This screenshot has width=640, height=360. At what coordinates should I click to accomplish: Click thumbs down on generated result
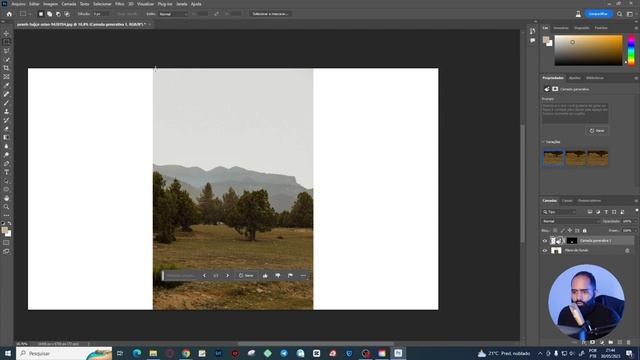tap(278, 276)
